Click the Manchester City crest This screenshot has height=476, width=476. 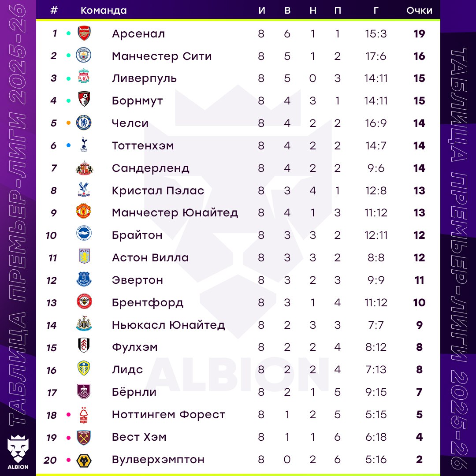pyautogui.click(x=84, y=56)
